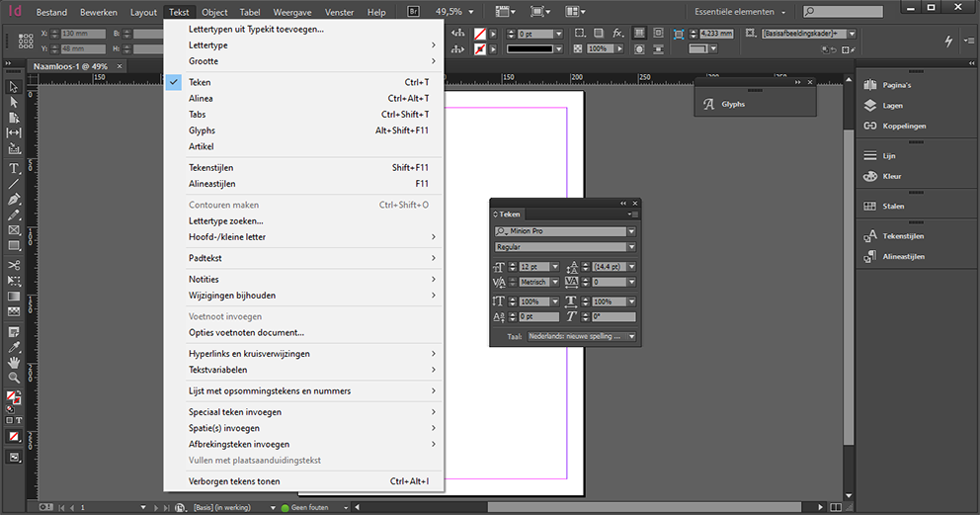
Task: Open the Lagen panel
Action: point(892,105)
